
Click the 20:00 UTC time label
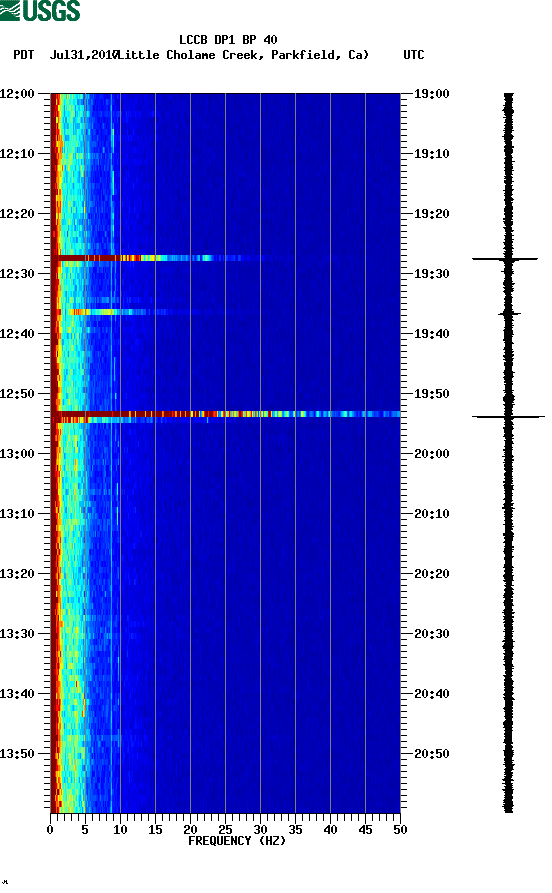431,454
